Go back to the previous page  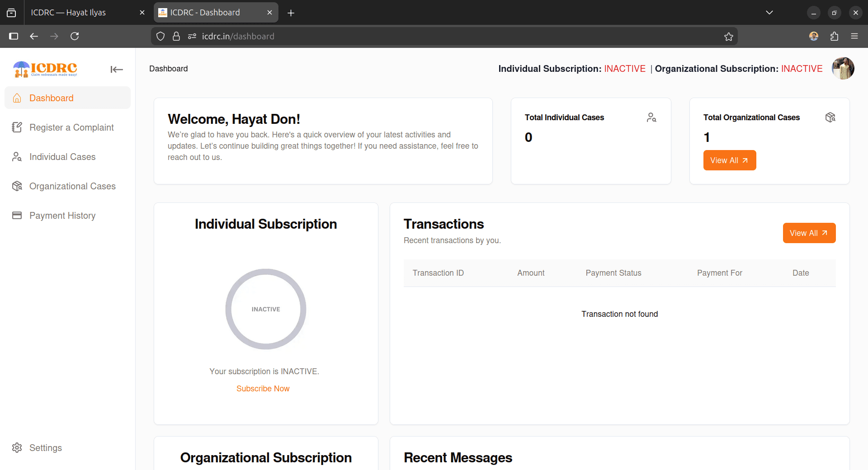34,36
